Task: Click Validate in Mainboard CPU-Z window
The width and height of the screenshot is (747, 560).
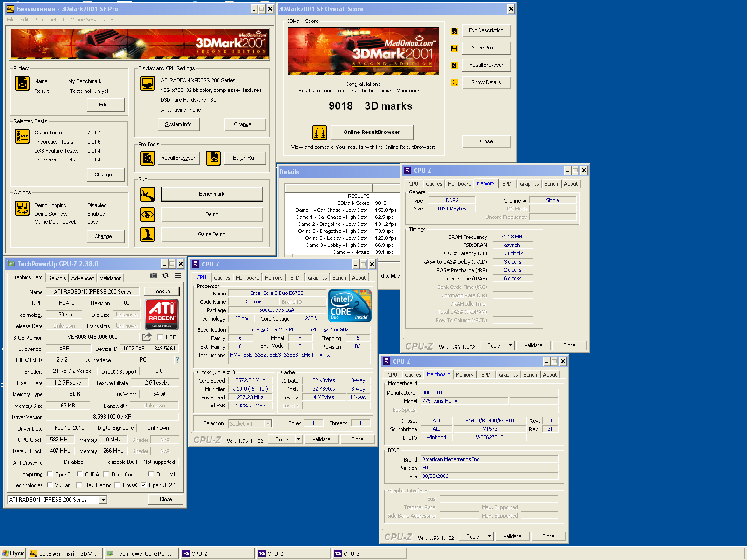Action: (512, 536)
